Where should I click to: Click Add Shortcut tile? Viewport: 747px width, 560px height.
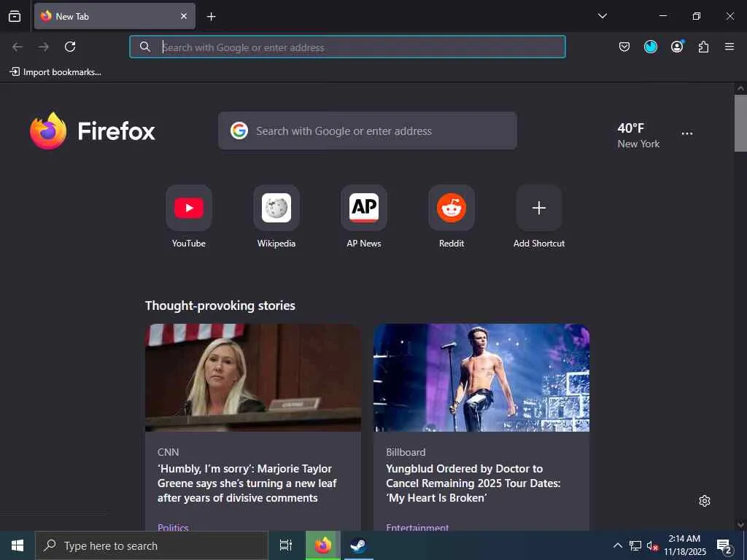pos(539,217)
